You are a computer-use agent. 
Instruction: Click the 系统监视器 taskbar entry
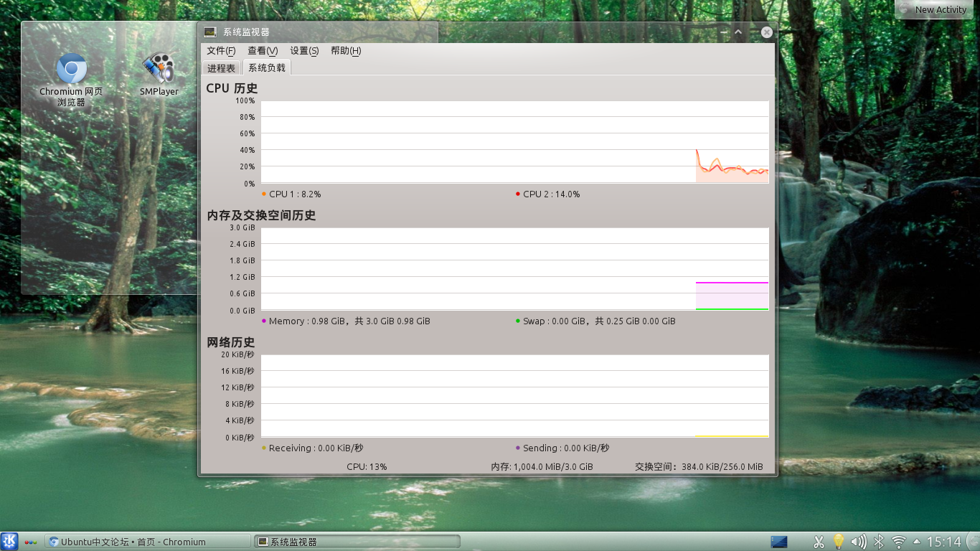tap(357, 542)
